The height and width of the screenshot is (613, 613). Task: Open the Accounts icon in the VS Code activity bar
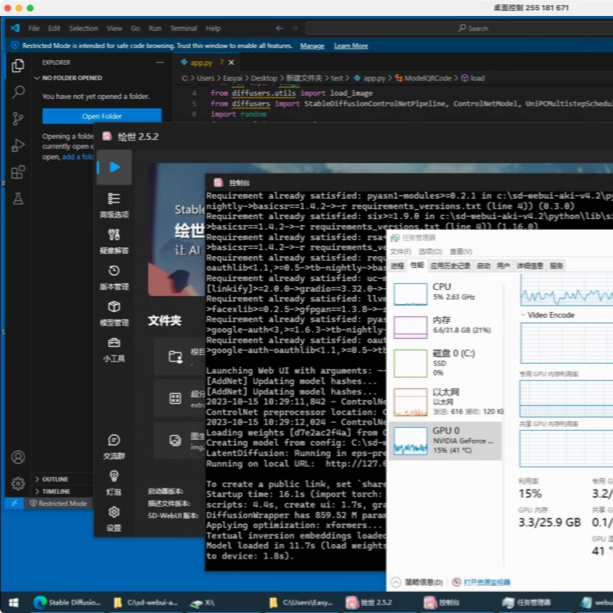point(18,457)
